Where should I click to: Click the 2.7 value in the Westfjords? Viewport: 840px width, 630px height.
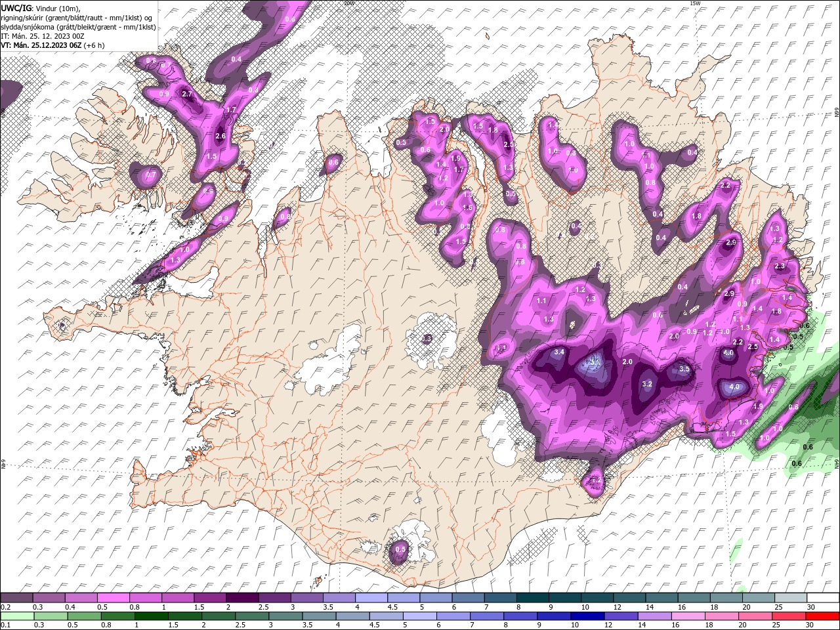[x=187, y=94]
